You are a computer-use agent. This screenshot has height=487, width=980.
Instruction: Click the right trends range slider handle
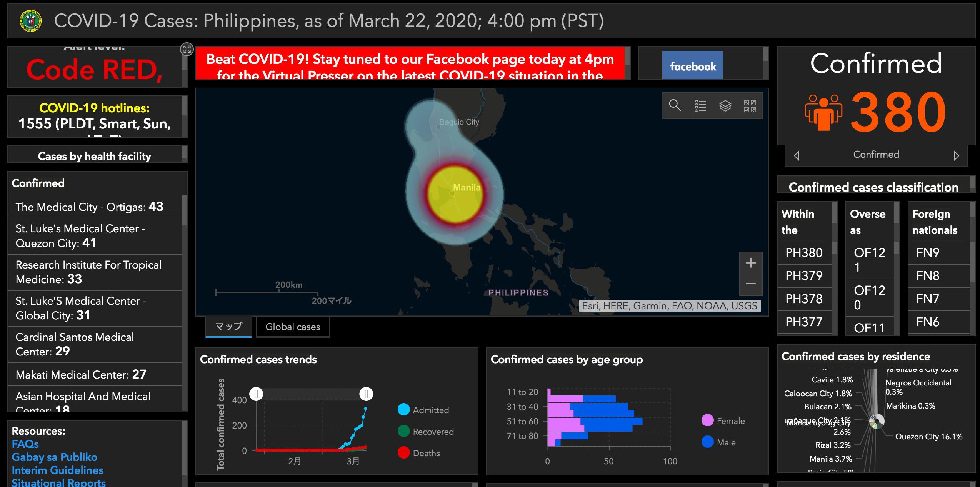click(x=366, y=394)
